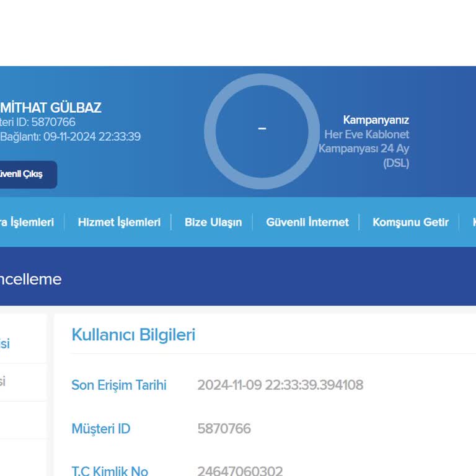
Task: Select the Güvenli İnternet menu item
Action: (307, 223)
